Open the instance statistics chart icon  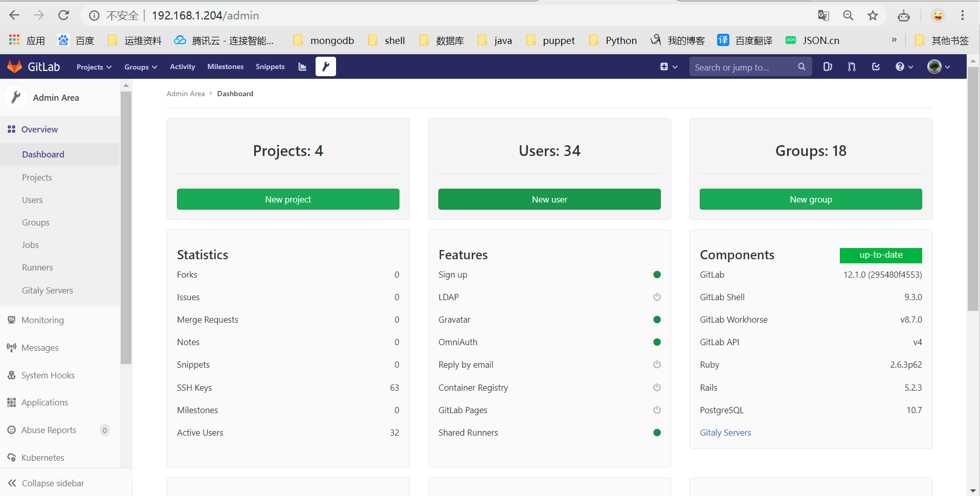tap(302, 67)
